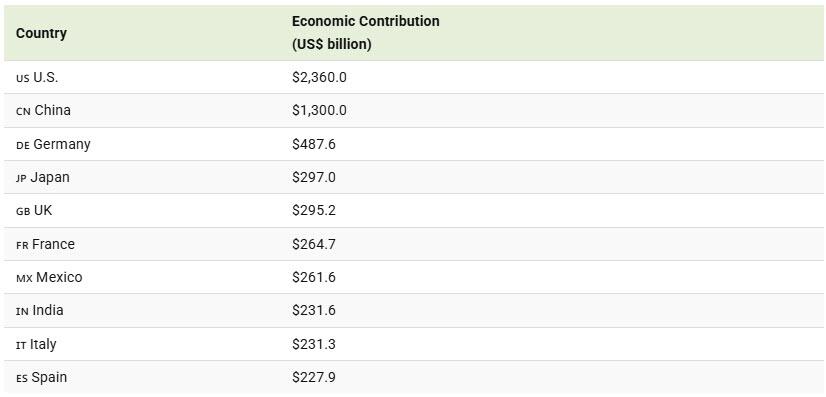Screen dimensions: 826x397
Task: Click the Mexico country name
Action: pos(59,277)
